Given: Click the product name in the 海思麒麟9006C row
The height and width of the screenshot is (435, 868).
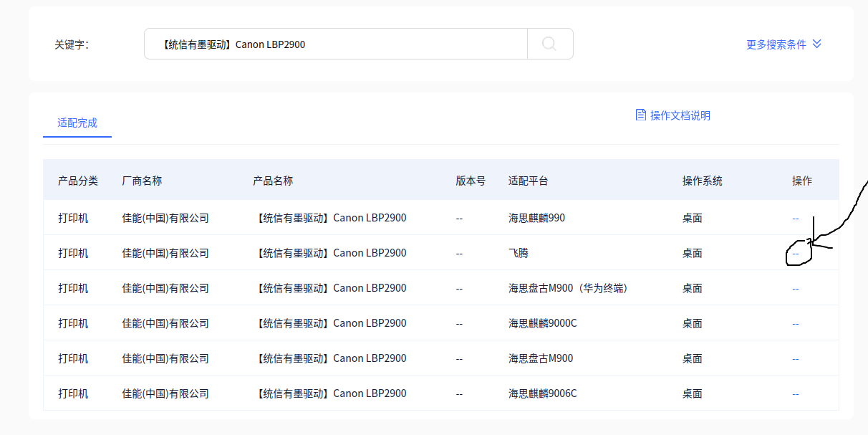Looking at the screenshot, I should click(x=329, y=393).
